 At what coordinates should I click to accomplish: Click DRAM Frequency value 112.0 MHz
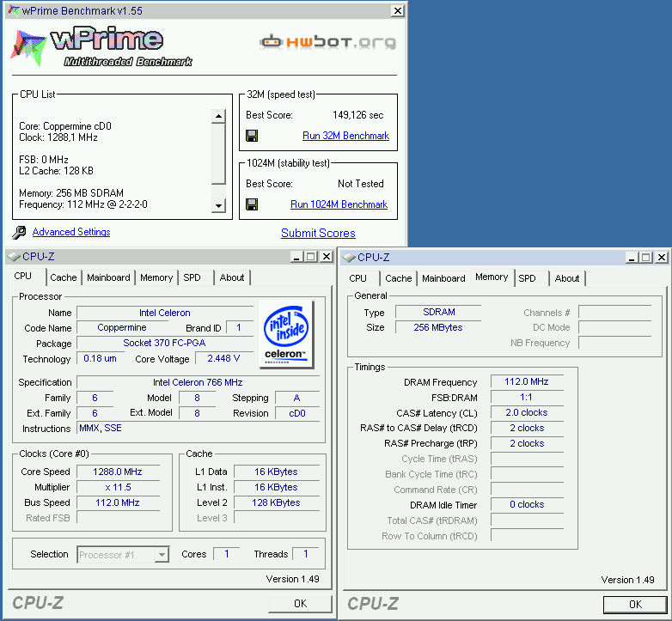pos(527,381)
